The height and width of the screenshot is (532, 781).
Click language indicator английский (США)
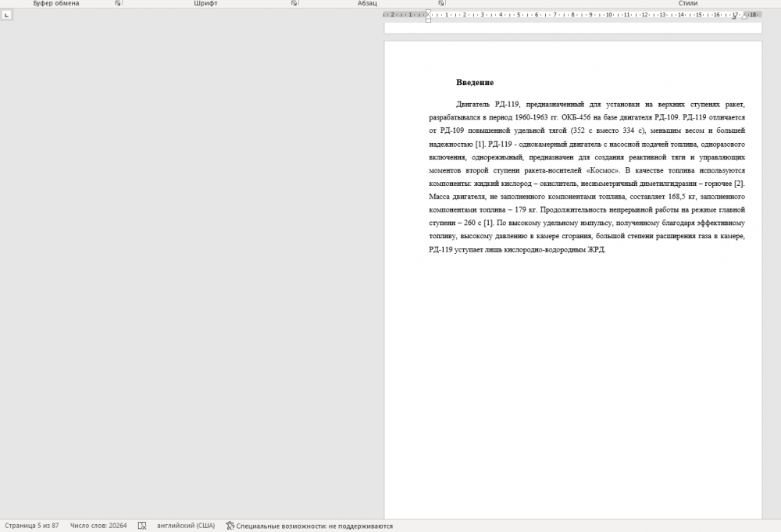click(186, 526)
